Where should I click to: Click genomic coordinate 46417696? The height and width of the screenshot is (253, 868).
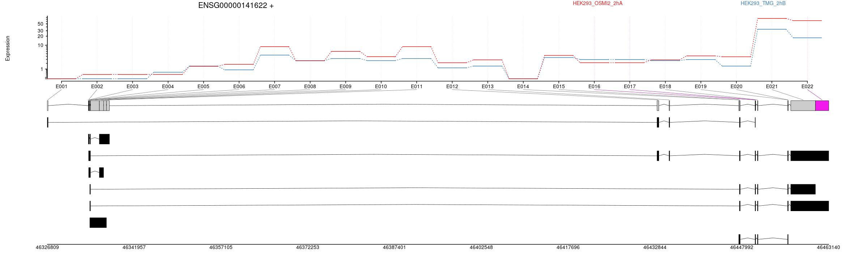tap(568, 248)
